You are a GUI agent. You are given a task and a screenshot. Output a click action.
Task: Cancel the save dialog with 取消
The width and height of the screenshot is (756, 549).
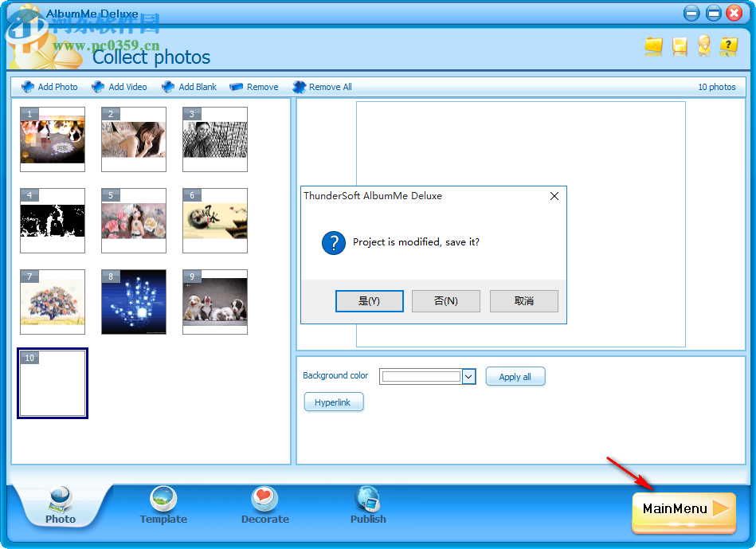point(523,301)
